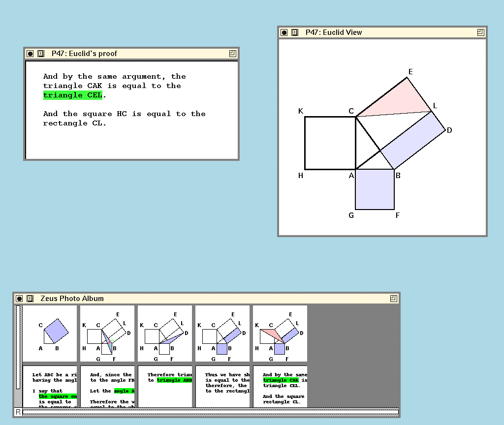Click the zoom box on Zeus Photo Album
The width and height of the screenshot is (504, 425).
click(x=393, y=299)
